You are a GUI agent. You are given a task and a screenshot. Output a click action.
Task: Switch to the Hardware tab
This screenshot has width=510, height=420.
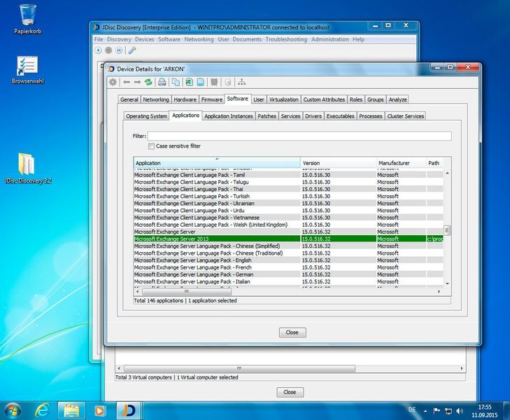[185, 99]
